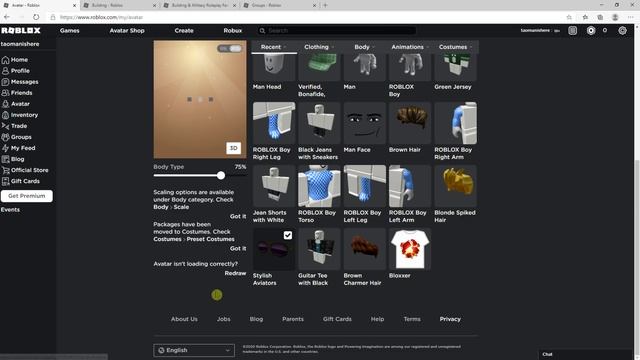Select ROBLOX Boy Torso item

pyautogui.click(x=319, y=186)
